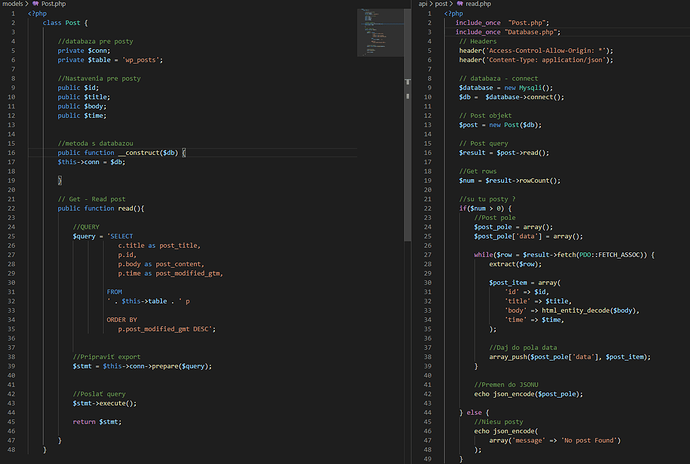Click the Access-Control-Allow-Origin header line
Screen dimensions: 690x464
536,51
